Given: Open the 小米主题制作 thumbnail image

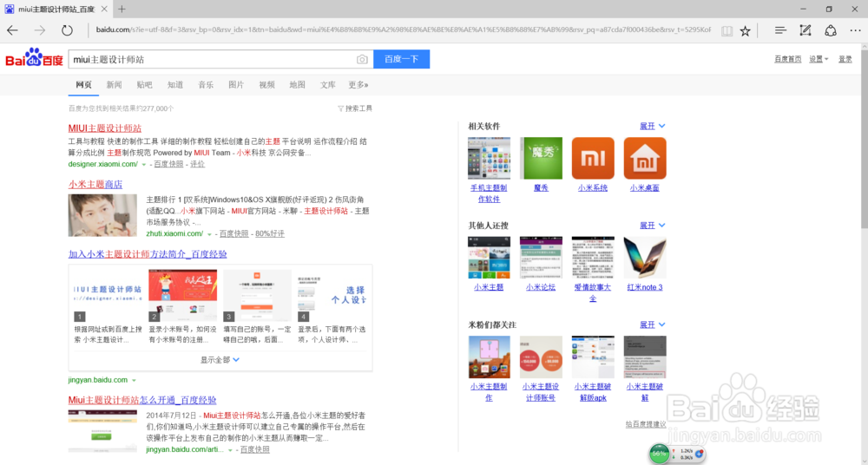Looking at the screenshot, I should (489, 357).
